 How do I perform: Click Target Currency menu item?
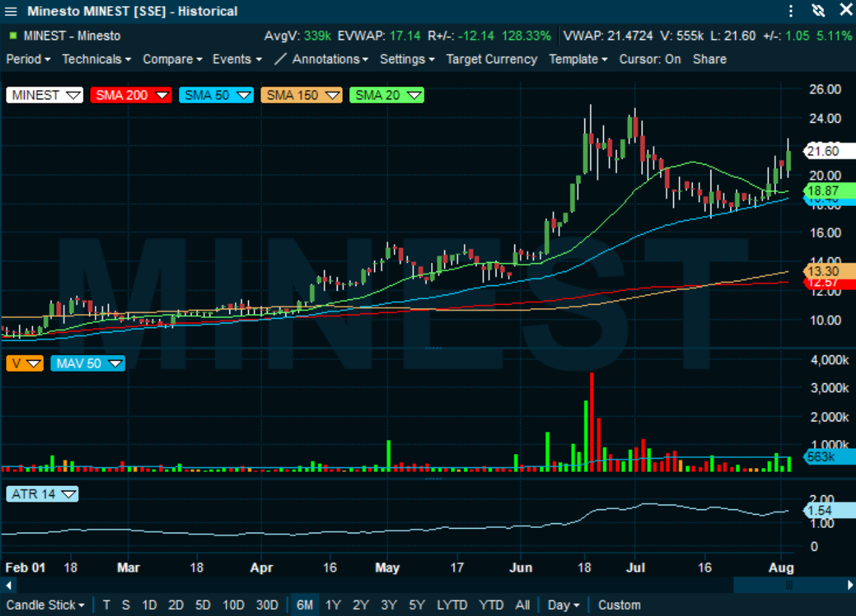492,59
